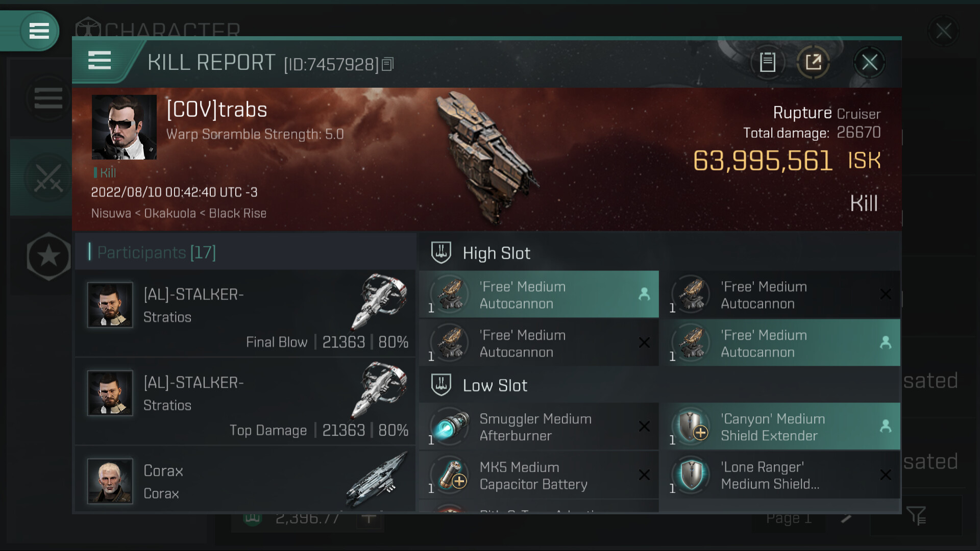Open the kill report clipboard icon
Viewport: 980px width, 551px height.
point(767,63)
